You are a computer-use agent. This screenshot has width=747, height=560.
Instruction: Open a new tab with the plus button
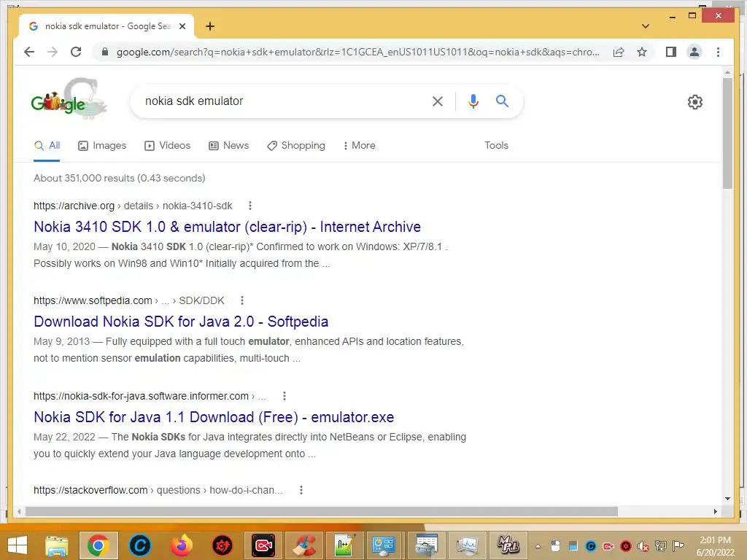(210, 26)
